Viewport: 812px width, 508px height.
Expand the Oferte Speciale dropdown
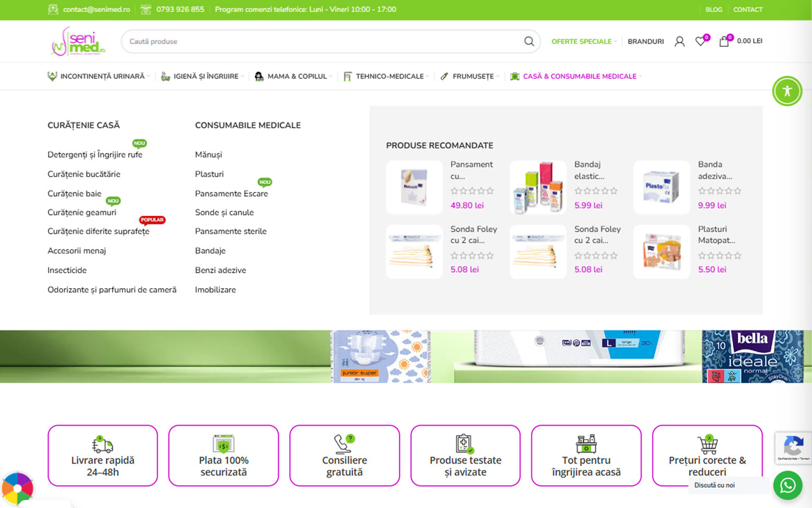583,41
